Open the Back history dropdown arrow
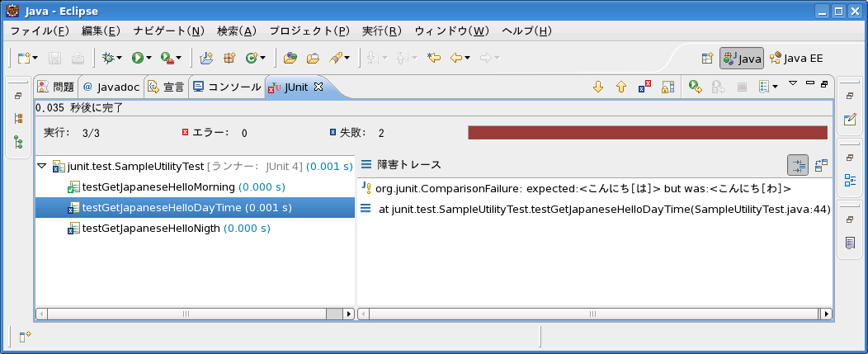The height and width of the screenshot is (354, 868). coord(468,58)
